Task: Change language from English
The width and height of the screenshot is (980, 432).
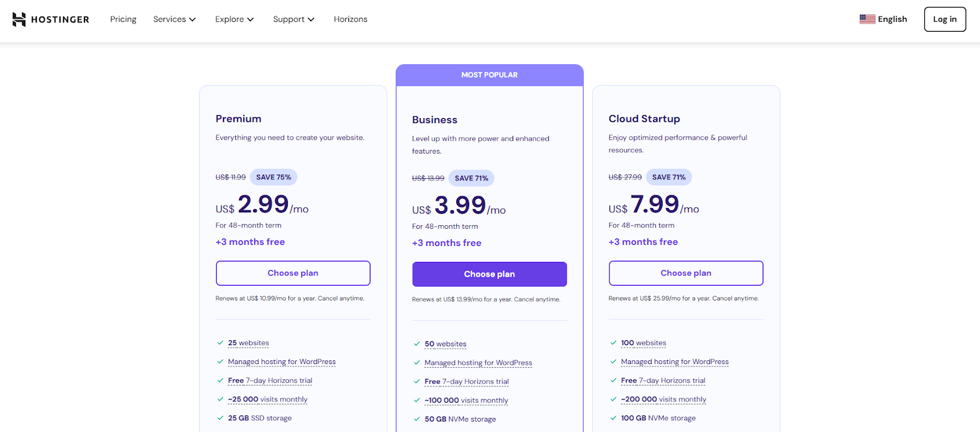Action: (x=883, y=19)
